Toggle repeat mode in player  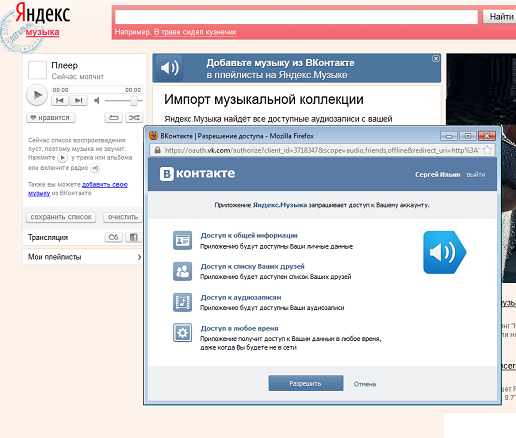pos(113,118)
